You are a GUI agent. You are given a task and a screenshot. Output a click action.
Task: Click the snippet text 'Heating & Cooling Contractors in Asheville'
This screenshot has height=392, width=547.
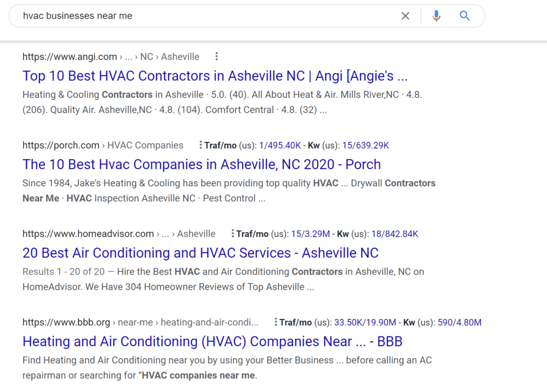pos(113,95)
